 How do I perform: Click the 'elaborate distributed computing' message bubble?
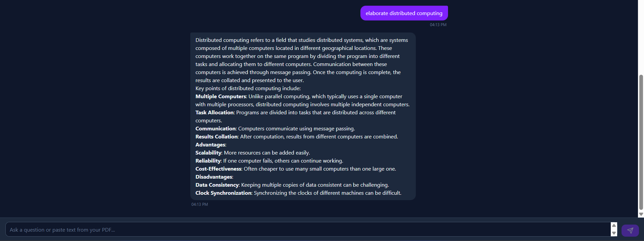click(x=404, y=13)
